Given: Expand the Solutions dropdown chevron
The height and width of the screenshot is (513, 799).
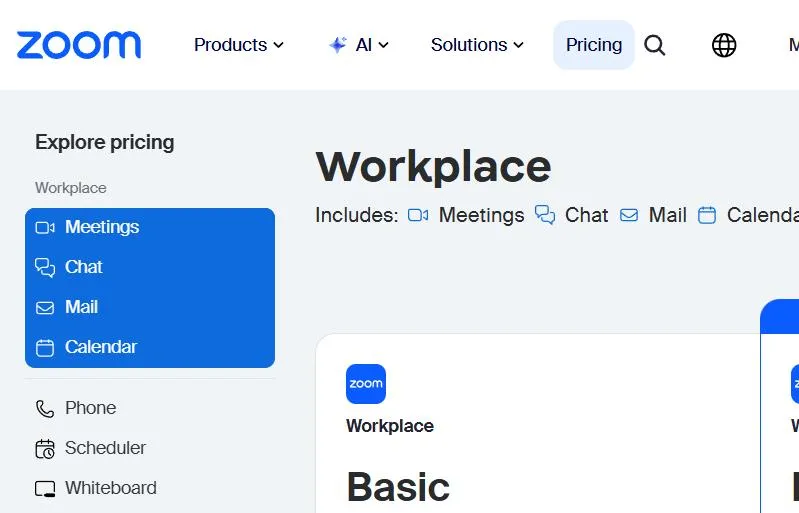Looking at the screenshot, I should (518, 45).
